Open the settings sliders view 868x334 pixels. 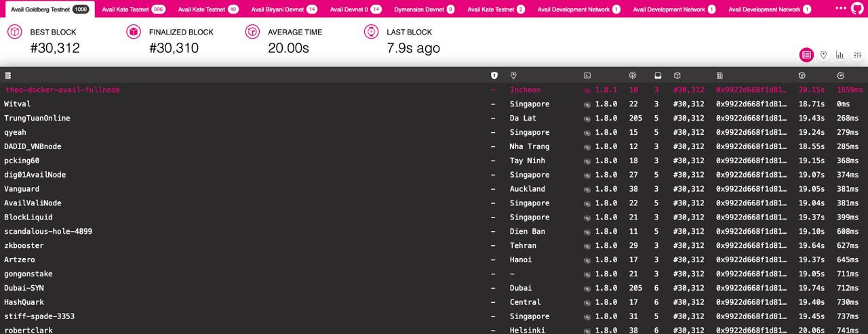[x=857, y=55]
